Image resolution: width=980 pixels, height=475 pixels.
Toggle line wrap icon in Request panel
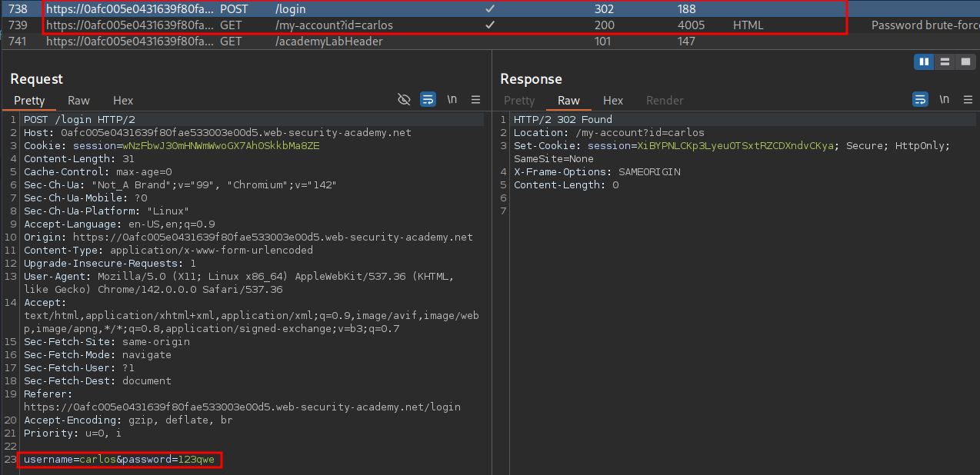[428, 100]
